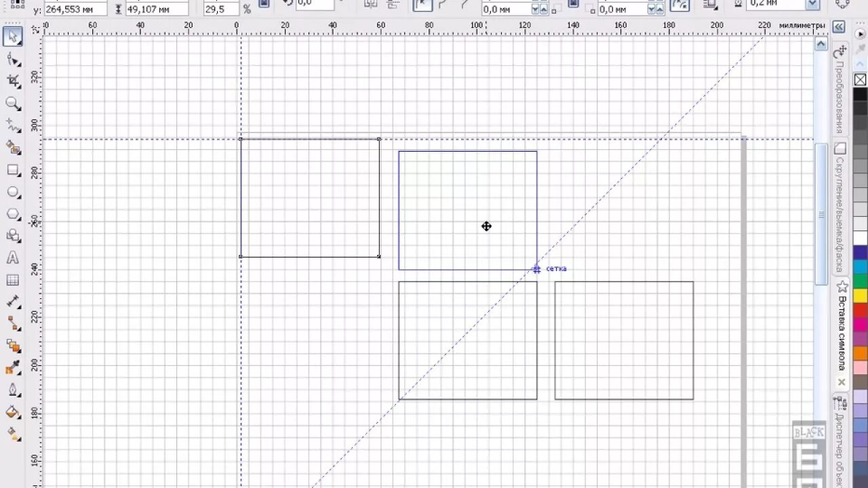The image size is (868, 488).
Task: Open the Скругление/выемка/фаска docker tab
Action: (840, 207)
